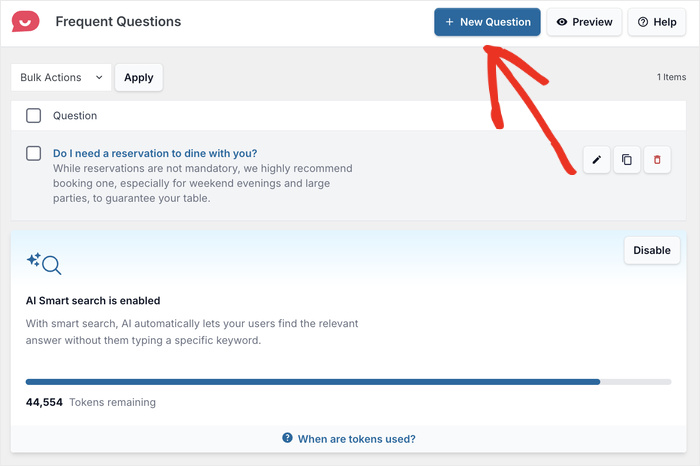Click the pencil edit icon for the question
Screen dimensions: 700x466
pyautogui.click(x=597, y=159)
